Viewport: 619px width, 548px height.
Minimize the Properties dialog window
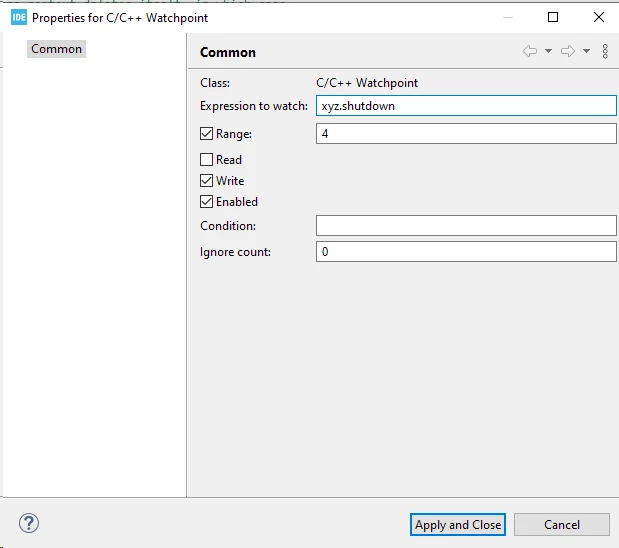coord(508,17)
